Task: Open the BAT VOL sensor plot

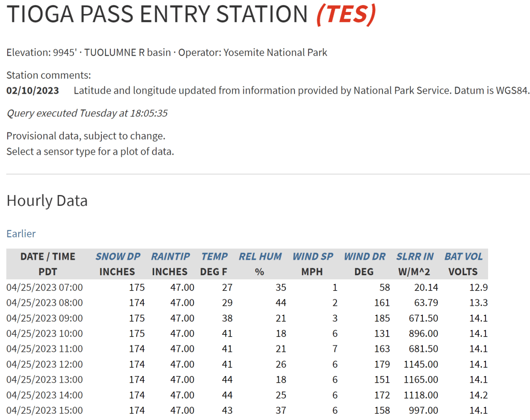Action: click(463, 257)
